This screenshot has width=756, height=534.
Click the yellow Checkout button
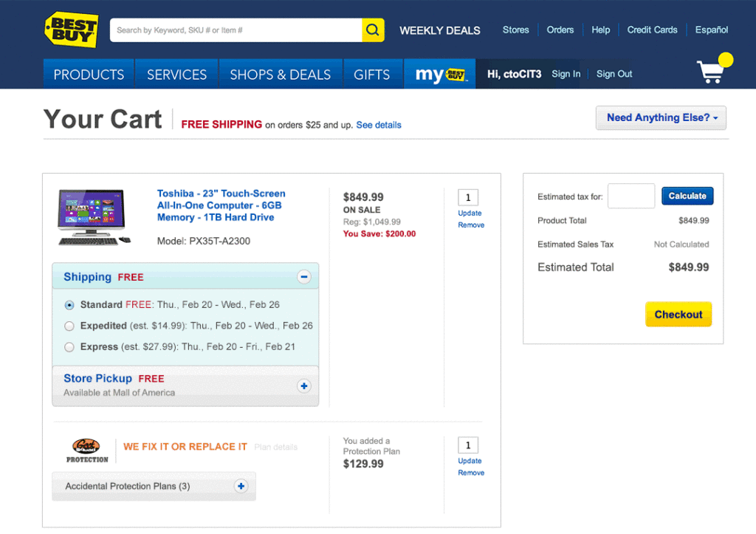678,314
